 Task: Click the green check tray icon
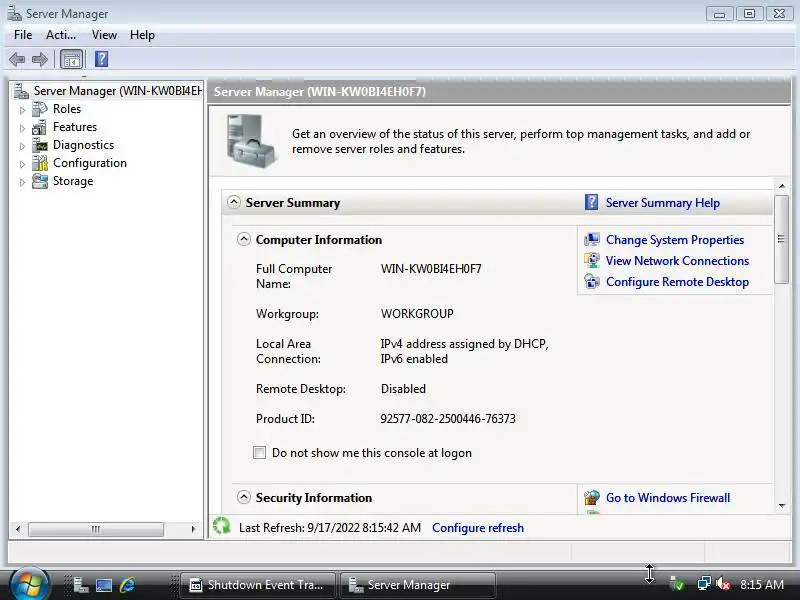pyautogui.click(x=677, y=584)
